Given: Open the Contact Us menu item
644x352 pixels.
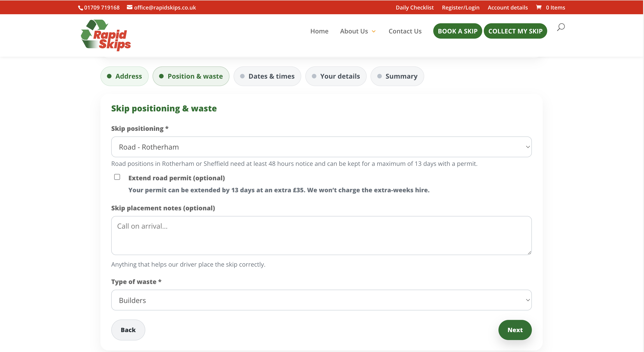Looking at the screenshot, I should click(405, 31).
